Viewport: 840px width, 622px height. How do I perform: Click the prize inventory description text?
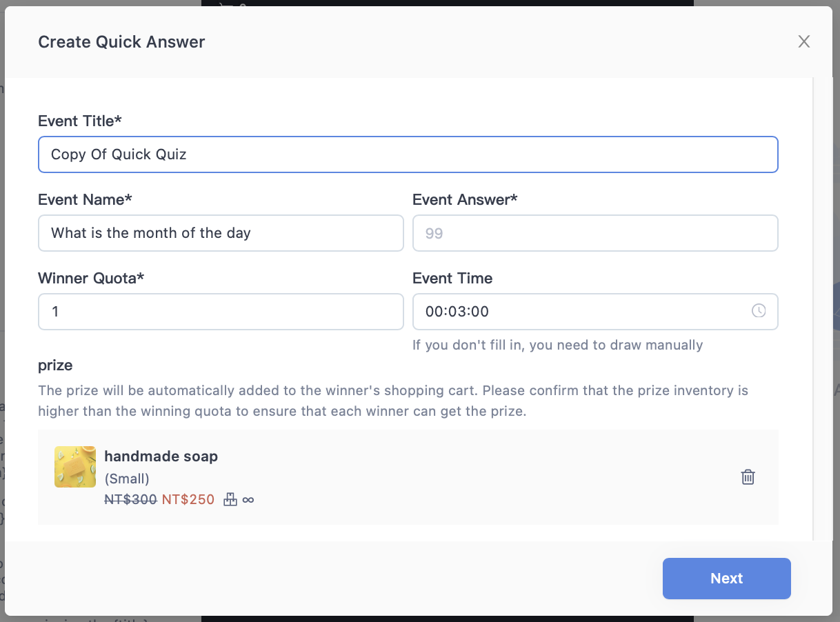(393, 401)
